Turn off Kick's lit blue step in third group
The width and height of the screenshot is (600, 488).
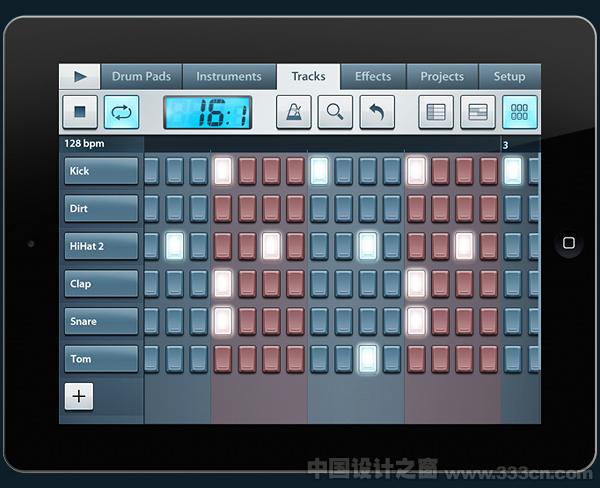pos(319,171)
